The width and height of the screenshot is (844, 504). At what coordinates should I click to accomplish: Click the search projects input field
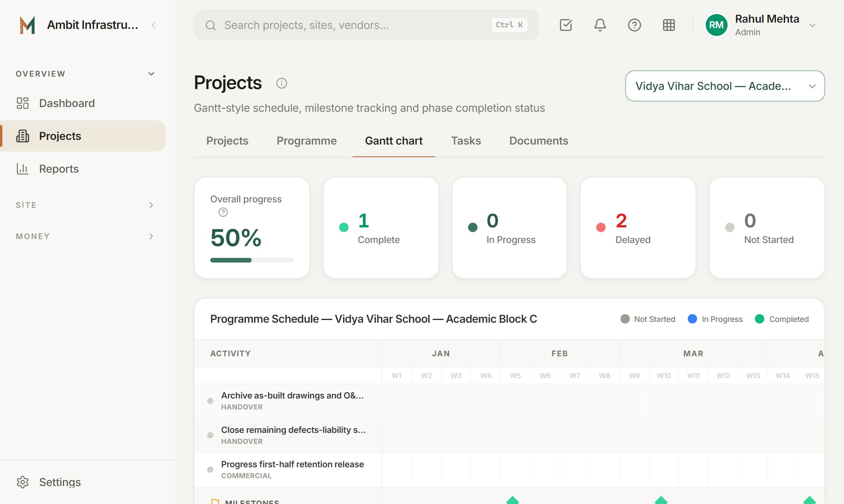click(x=367, y=25)
